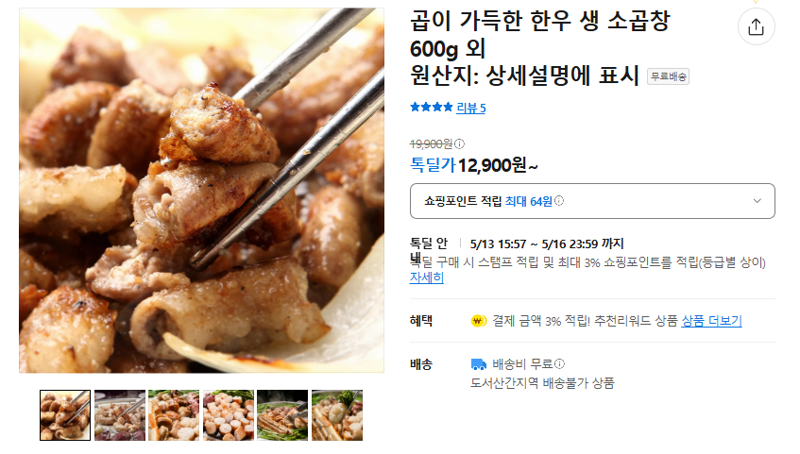Select the third product thumbnail
This screenshot has width=800, height=454.
tap(174, 415)
